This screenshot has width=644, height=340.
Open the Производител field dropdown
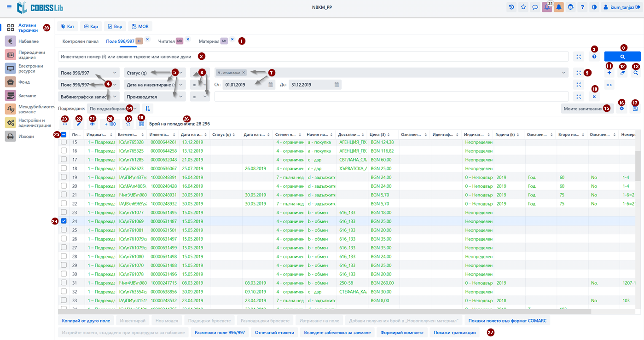click(155, 97)
